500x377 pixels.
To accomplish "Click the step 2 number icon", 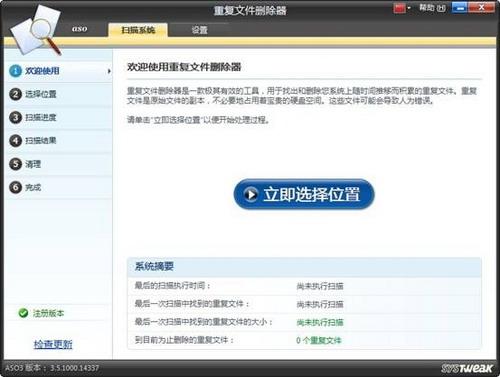I will point(15,94).
